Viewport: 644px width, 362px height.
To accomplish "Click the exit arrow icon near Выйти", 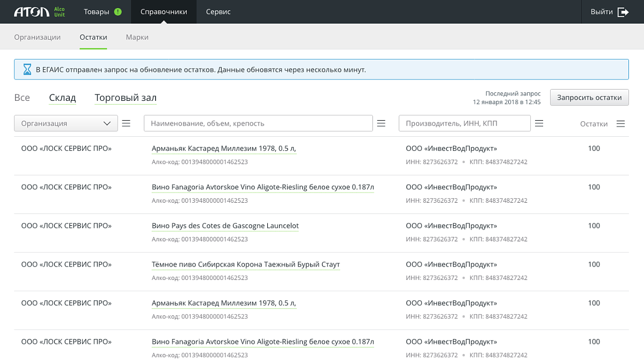I will (623, 12).
